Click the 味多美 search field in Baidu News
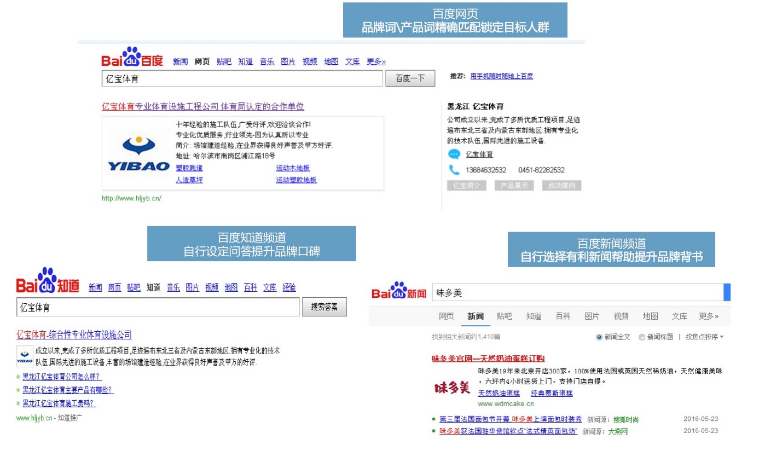Viewport: 759px width, 456px height. click(575, 292)
